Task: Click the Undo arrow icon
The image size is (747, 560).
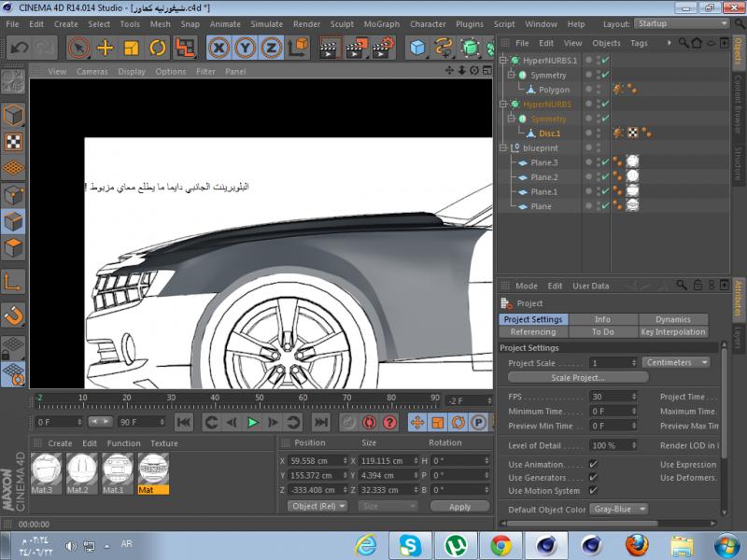Action: tap(20, 48)
